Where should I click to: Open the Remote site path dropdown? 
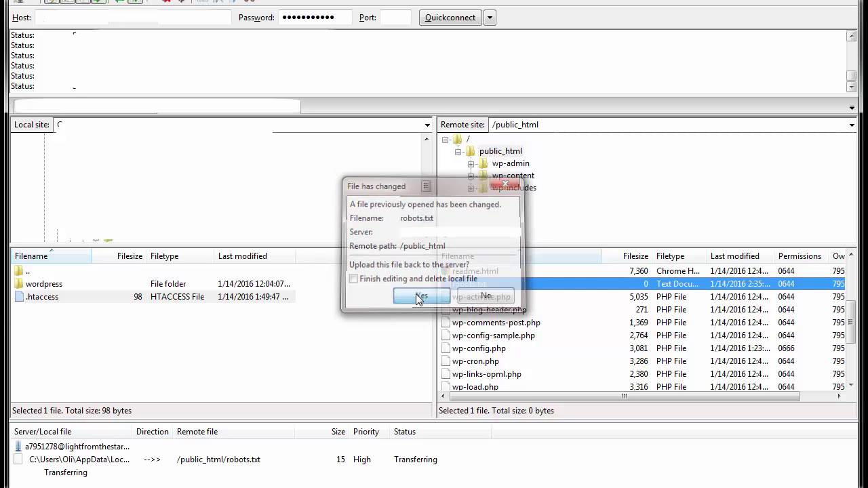tap(852, 125)
